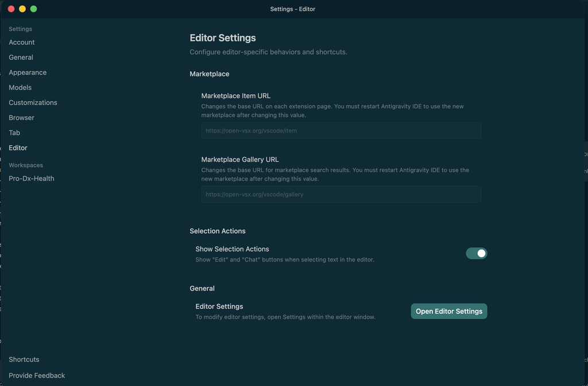Toggle Show Selection Actions switch
Image resolution: width=588 pixels, height=386 pixels.
click(476, 253)
